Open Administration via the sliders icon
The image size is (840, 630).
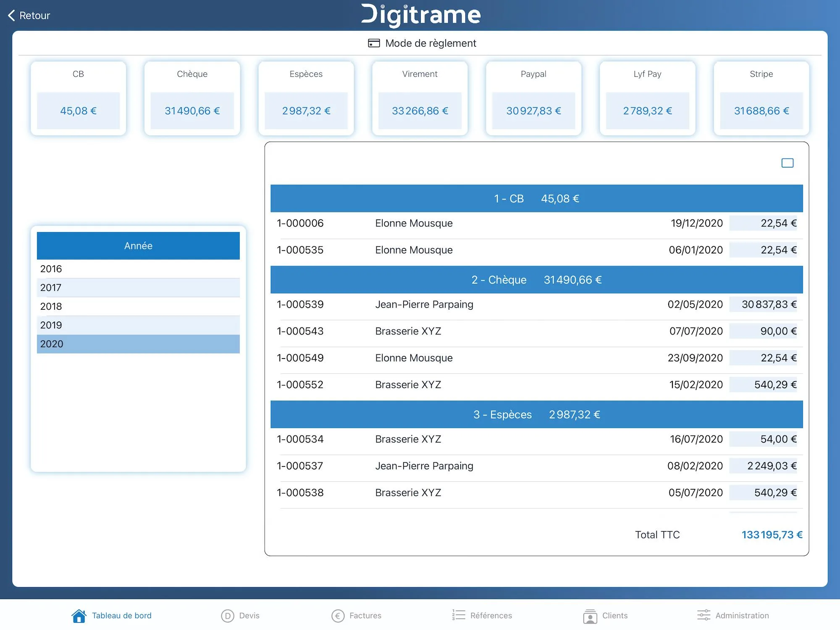point(703,615)
